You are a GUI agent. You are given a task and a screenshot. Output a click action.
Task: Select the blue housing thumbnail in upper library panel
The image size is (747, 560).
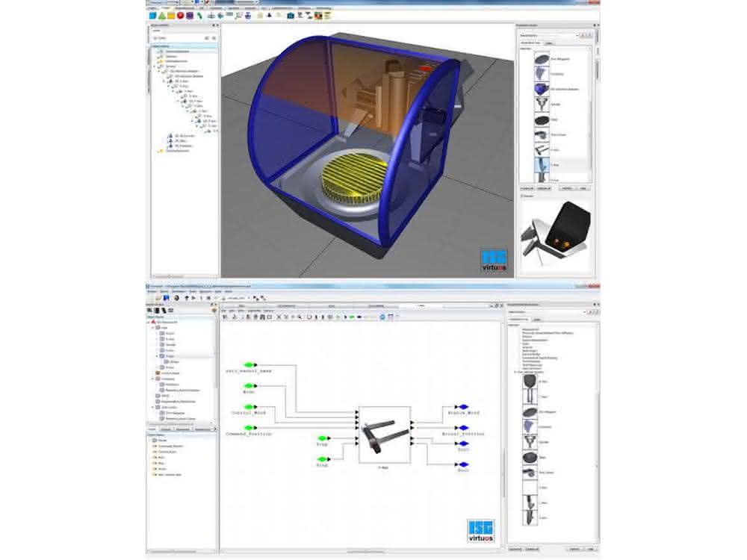click(x=542, y=89)
